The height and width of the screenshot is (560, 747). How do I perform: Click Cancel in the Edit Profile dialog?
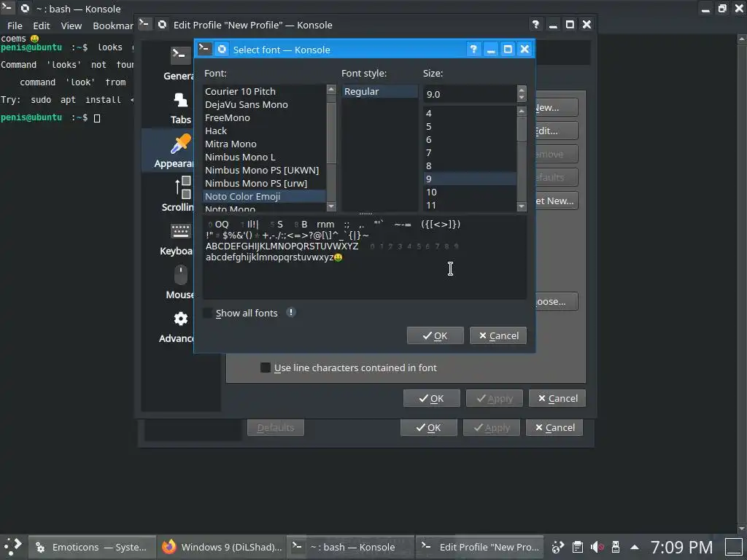[x=557, y=399]
